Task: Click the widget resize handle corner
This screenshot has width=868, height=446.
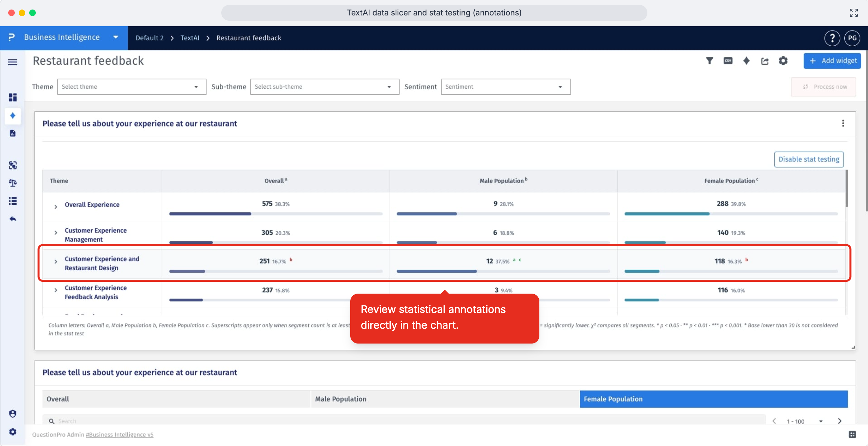Action: [x=853, y=347]
